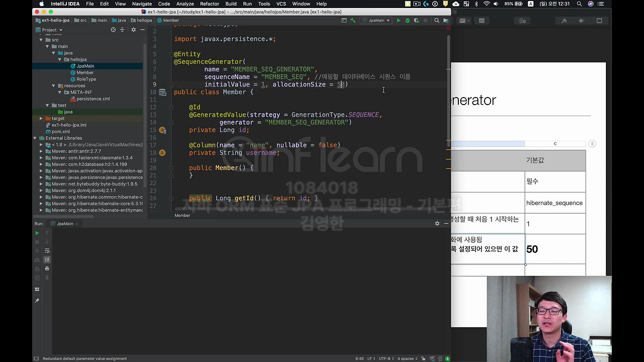Open the JpaMain run configuration dropdown
644x362 pixels.
pos(376,21)
